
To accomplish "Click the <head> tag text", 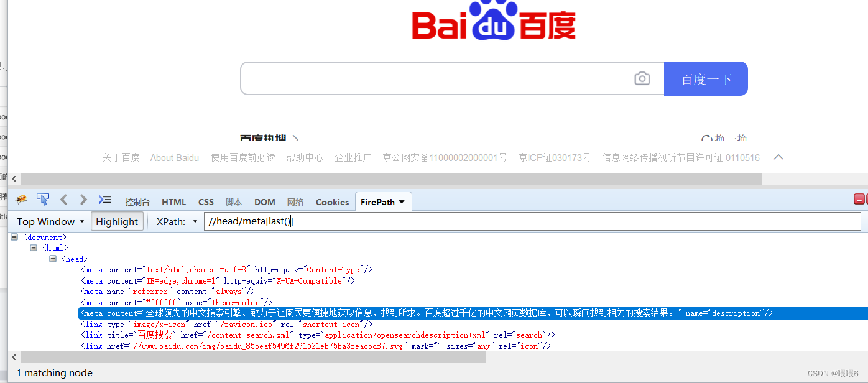I will tap(74, 259).
